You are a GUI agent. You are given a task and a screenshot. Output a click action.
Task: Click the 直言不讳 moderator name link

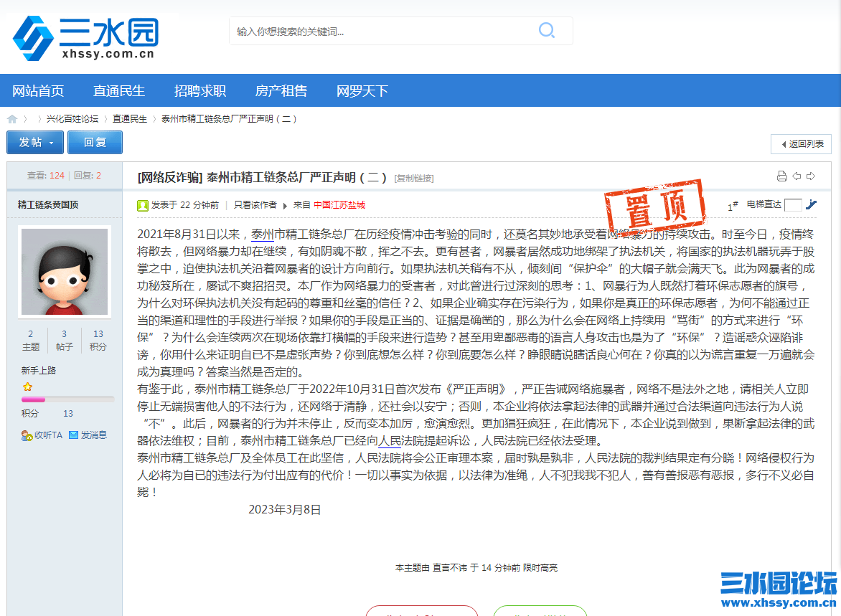[450, 568]
